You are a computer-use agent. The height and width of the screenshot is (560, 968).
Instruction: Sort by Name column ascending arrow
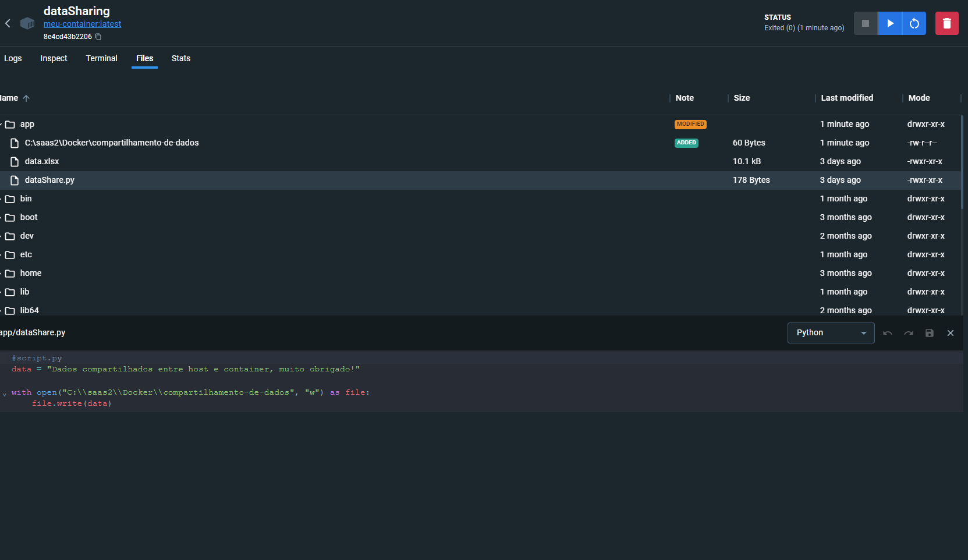[x=26, y=98]
